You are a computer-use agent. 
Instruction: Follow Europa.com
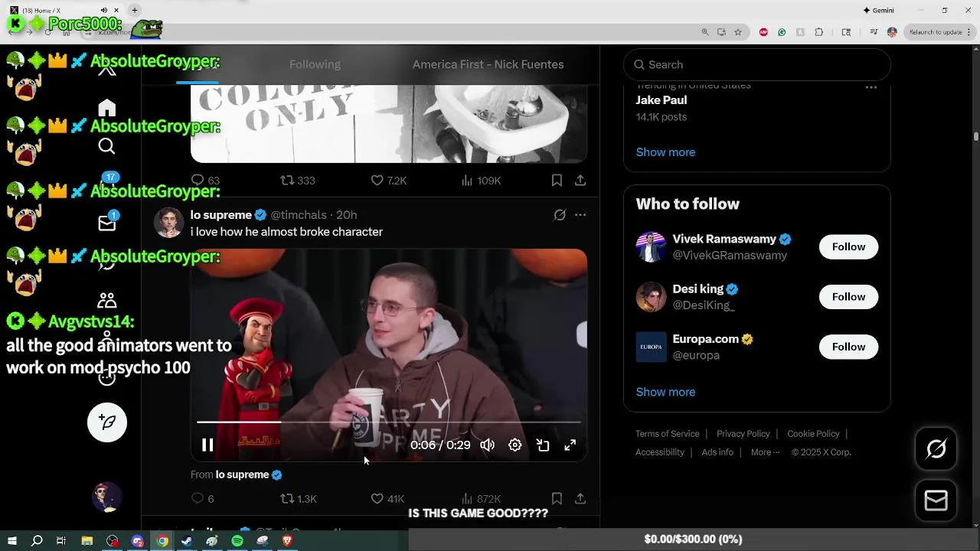(x=848, y=347)
